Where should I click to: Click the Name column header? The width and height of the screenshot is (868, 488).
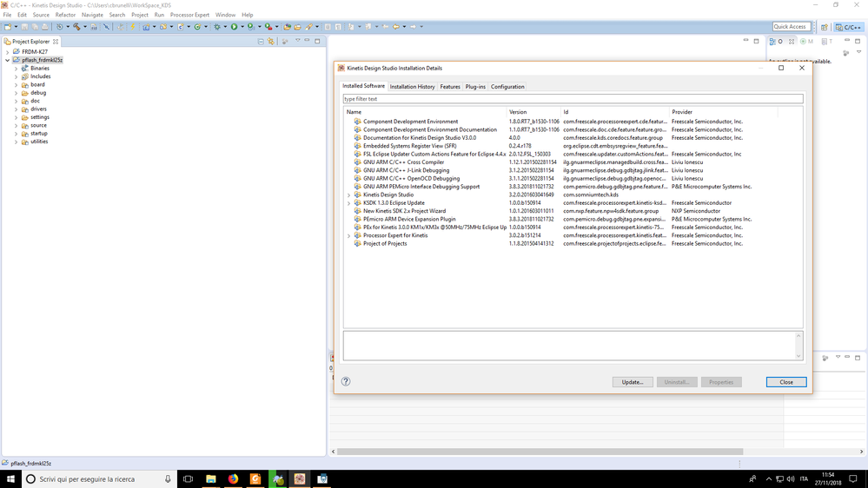pos(425,112)
